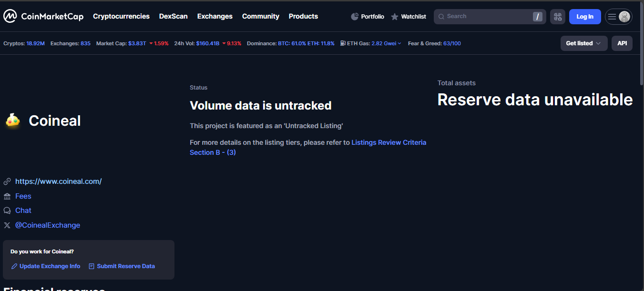This screenshot has width=644, height=291.
Task: Click the Watchlist star icon
Action: click(395, 17)
